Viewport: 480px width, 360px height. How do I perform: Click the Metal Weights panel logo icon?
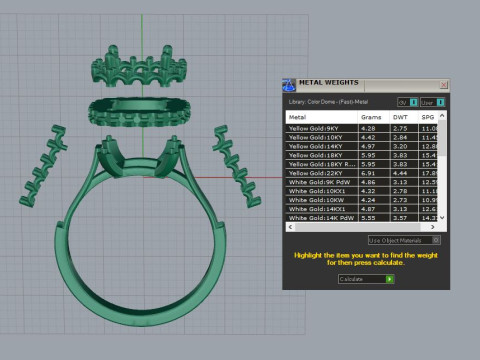click(x=289, y=85)
